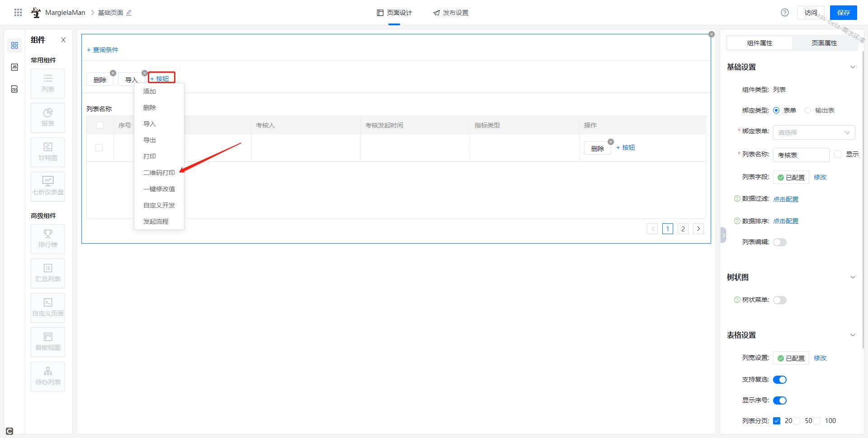This screenshot has width=868, height=438.
Task: Check the first table row checkbox
Action: click(99, 148)
